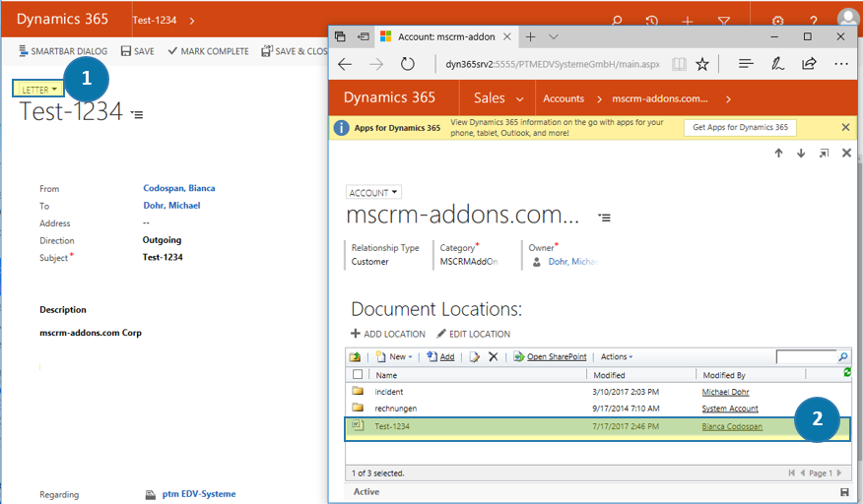Screen dimensions: 863x504
Task: Click the document search magnifier icon
Action: pyautogui.click(x=843, y=357)
